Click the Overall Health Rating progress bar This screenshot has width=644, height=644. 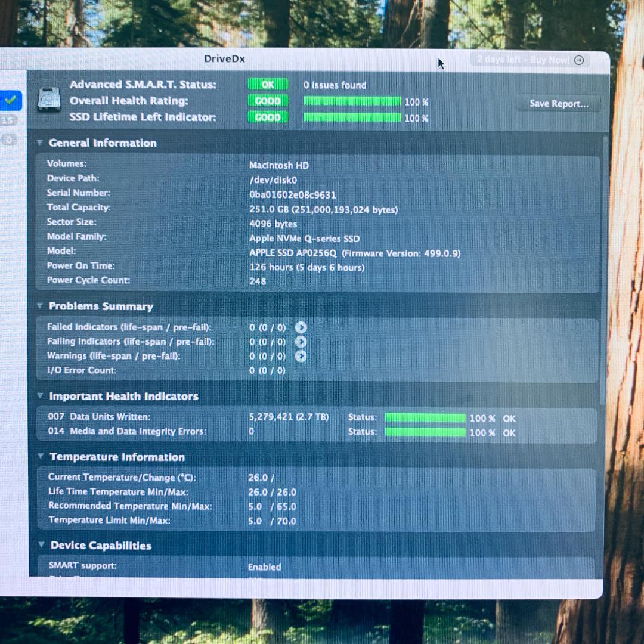coord(352,101)
